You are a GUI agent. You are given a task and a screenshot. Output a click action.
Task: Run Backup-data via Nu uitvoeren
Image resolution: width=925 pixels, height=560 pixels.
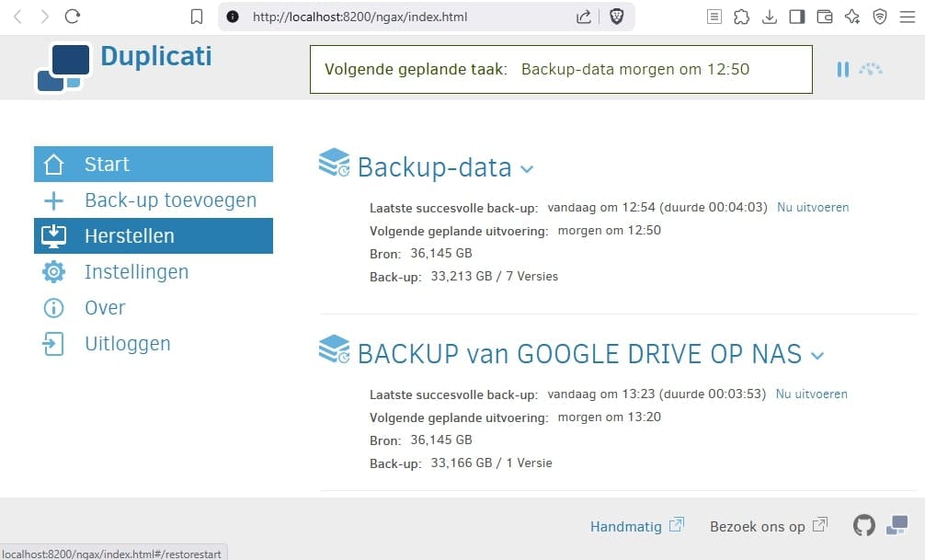tap(812, 207)
